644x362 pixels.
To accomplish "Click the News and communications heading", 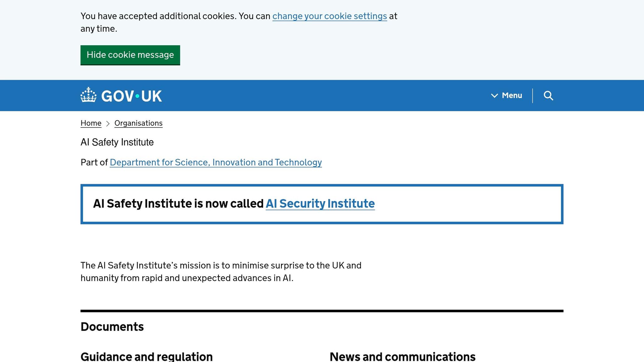I will (403, 356).
